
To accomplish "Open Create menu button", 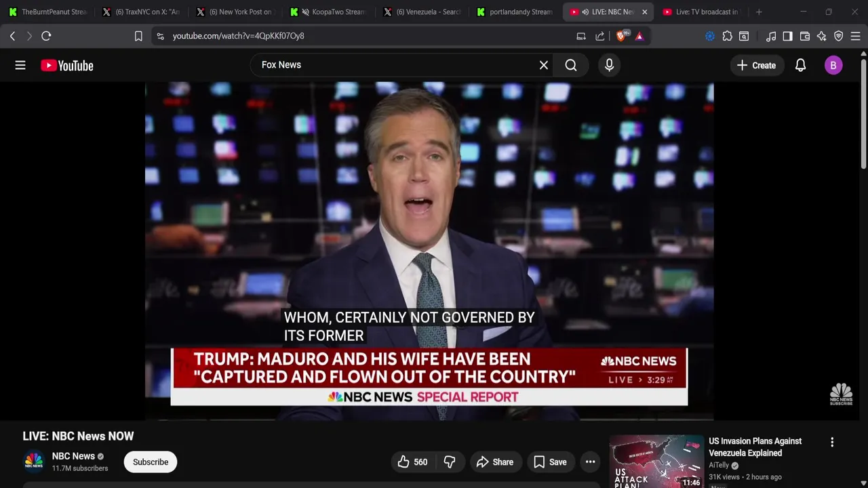I will [756, 65].
